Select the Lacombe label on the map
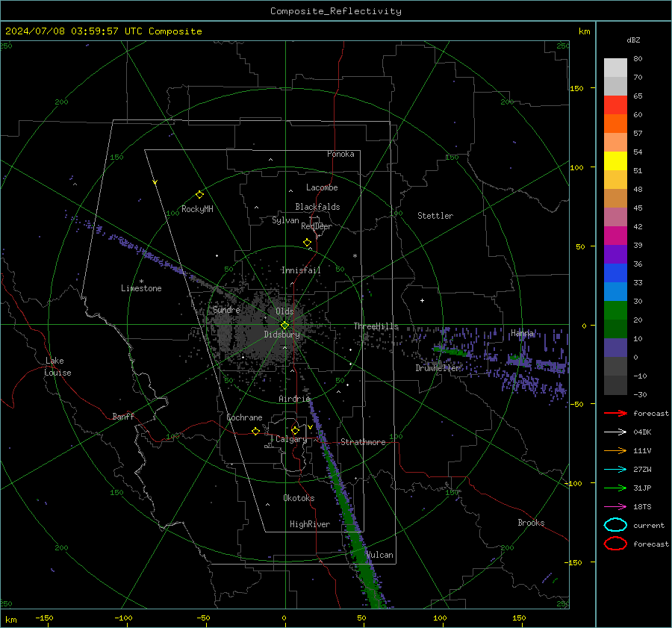 click(322, 187)
